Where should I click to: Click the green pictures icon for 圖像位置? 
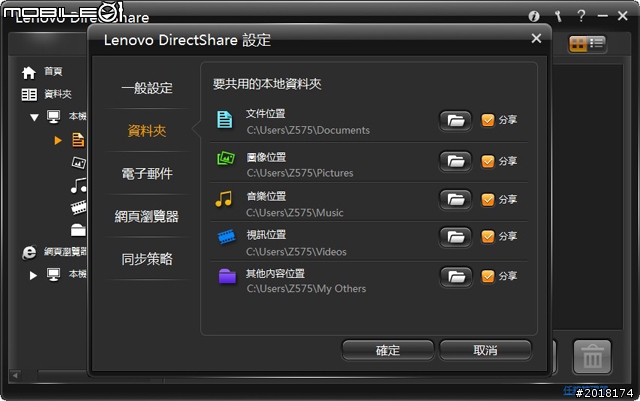pos(225,158)
